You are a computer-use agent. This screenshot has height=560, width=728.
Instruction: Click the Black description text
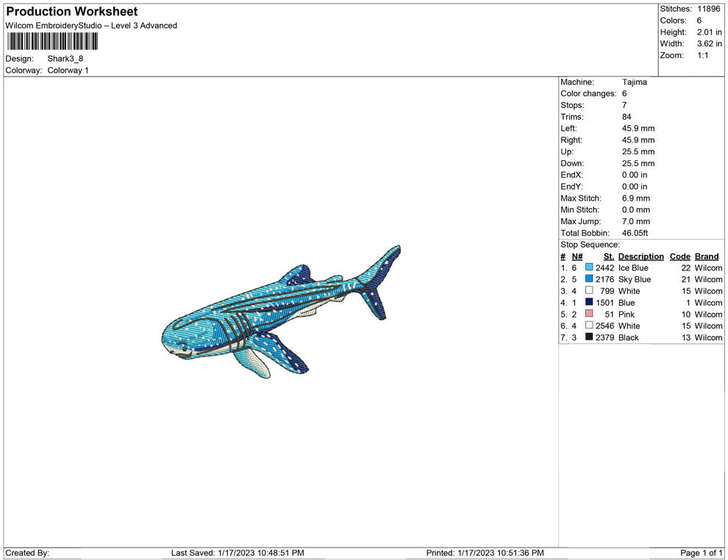629,337
